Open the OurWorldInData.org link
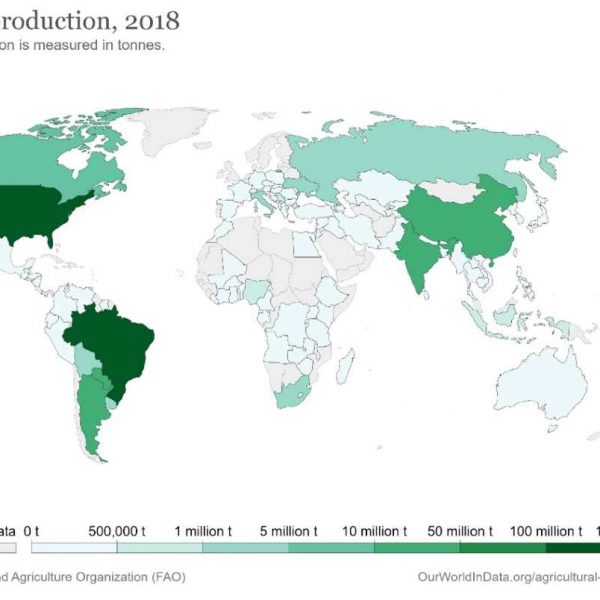This screenshot has height=600, width=600. pyautogui.click(x=508, y=577)
